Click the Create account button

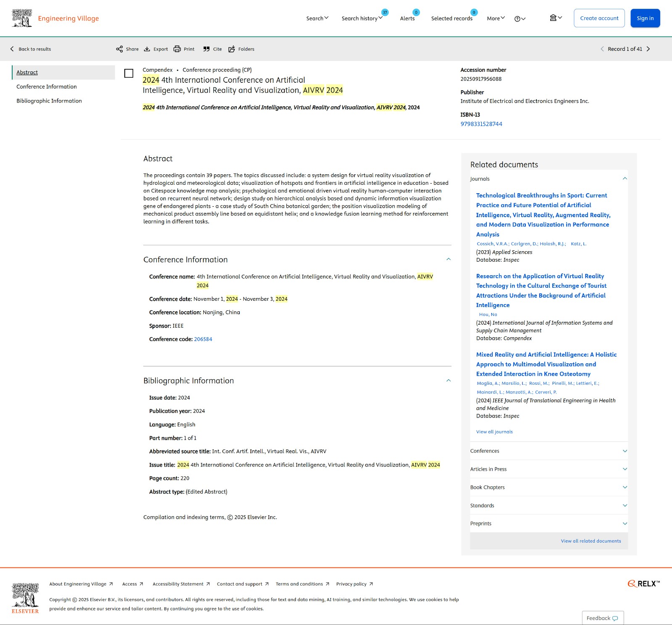pos(599,18)
